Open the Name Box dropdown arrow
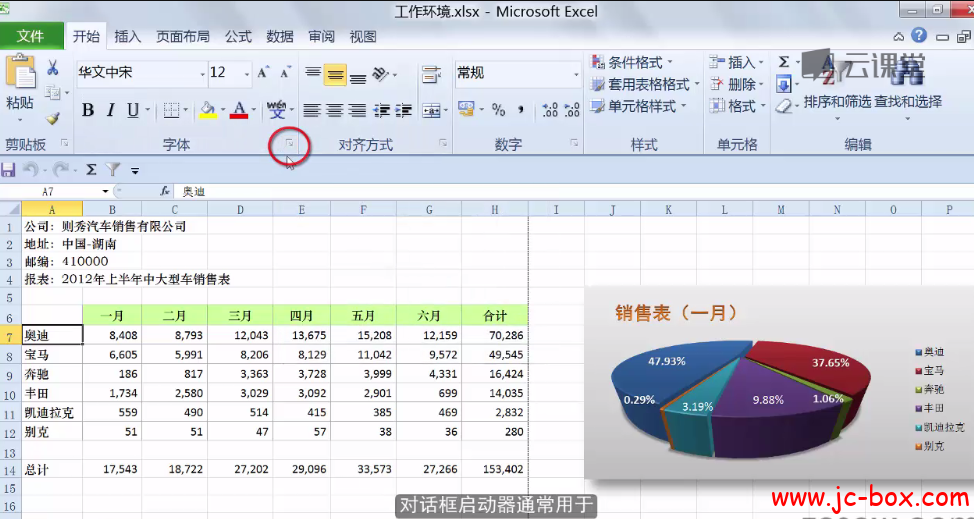Viewport: 974px width, 519px height. coord(105,192)
